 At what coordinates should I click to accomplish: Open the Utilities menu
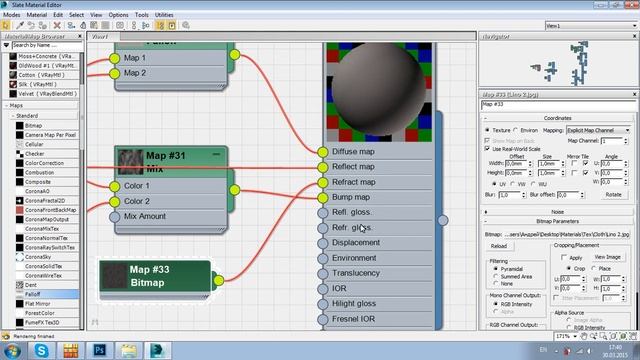(164, 15)
